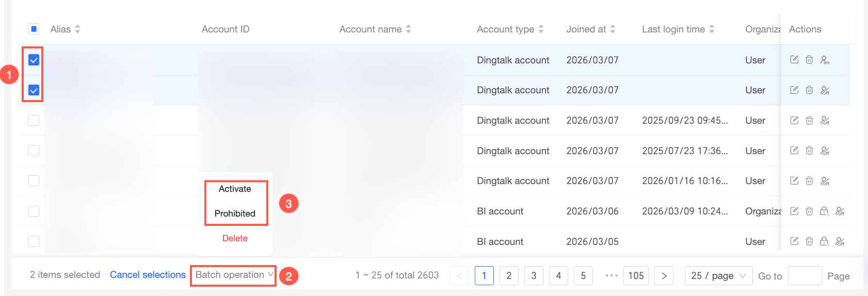
Task: Click '1 ~ 25 of total 2603' text
Action: 397,275
